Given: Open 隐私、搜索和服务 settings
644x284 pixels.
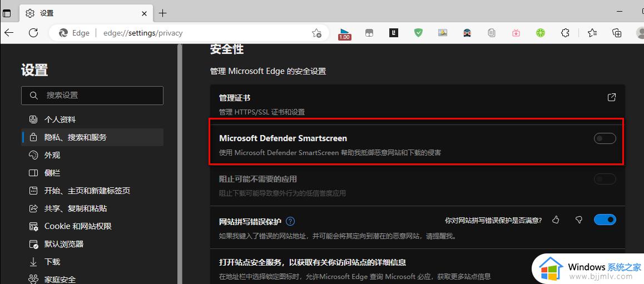Looking at the screenshot, I should point(92,137).
